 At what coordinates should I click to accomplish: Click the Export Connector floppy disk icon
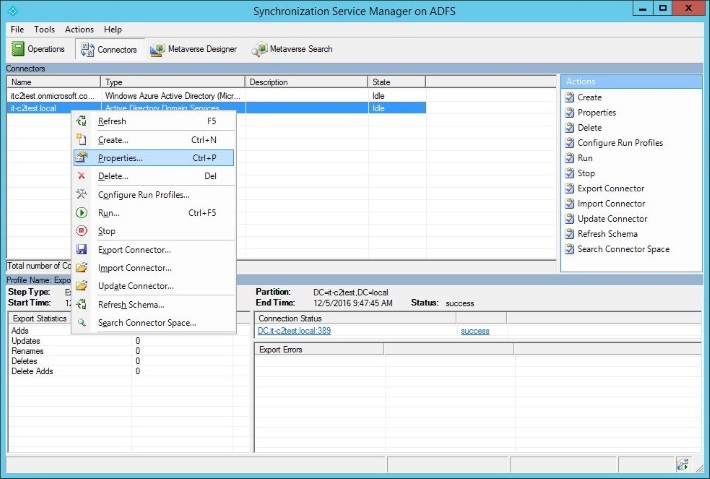click(82, 249)
